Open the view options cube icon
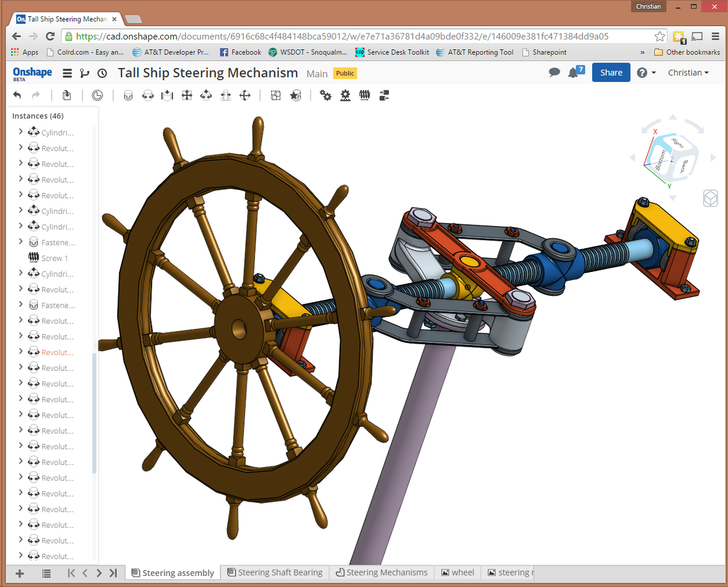The height and width of the screenshot is (587, 728). pos(710,198)
